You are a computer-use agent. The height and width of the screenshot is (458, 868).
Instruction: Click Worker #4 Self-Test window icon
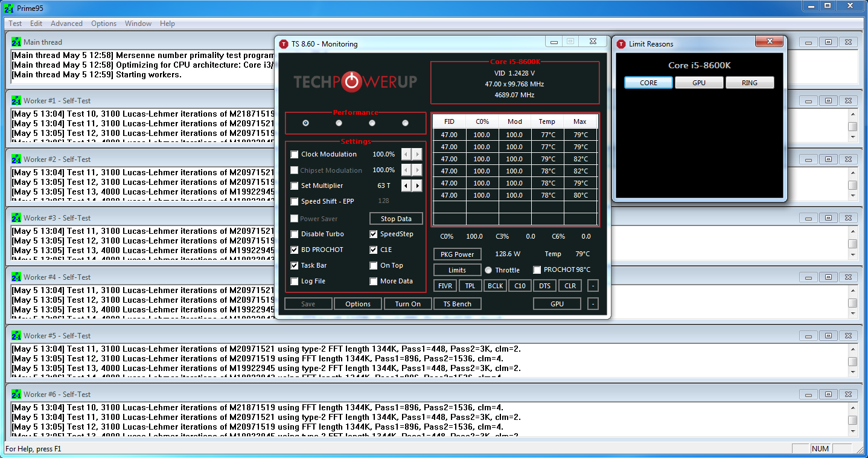16,277
